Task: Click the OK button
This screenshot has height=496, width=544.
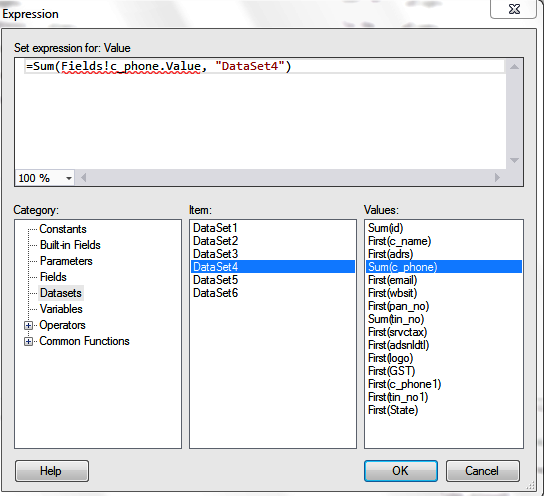Action: click(401, 471)
